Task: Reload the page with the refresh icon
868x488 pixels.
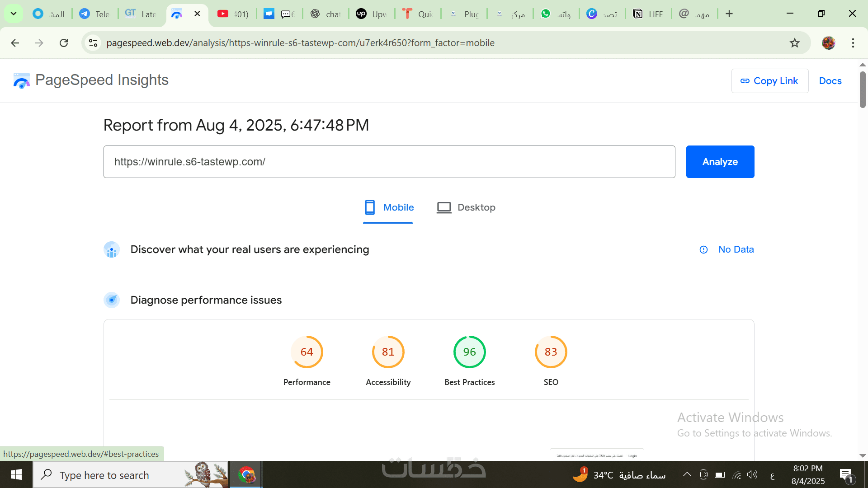Action: tap(64, 43)
